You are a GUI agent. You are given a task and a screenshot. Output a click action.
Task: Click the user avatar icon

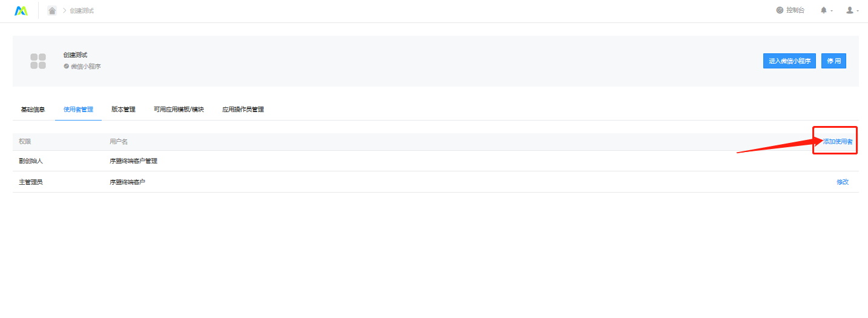click(850, 10)
